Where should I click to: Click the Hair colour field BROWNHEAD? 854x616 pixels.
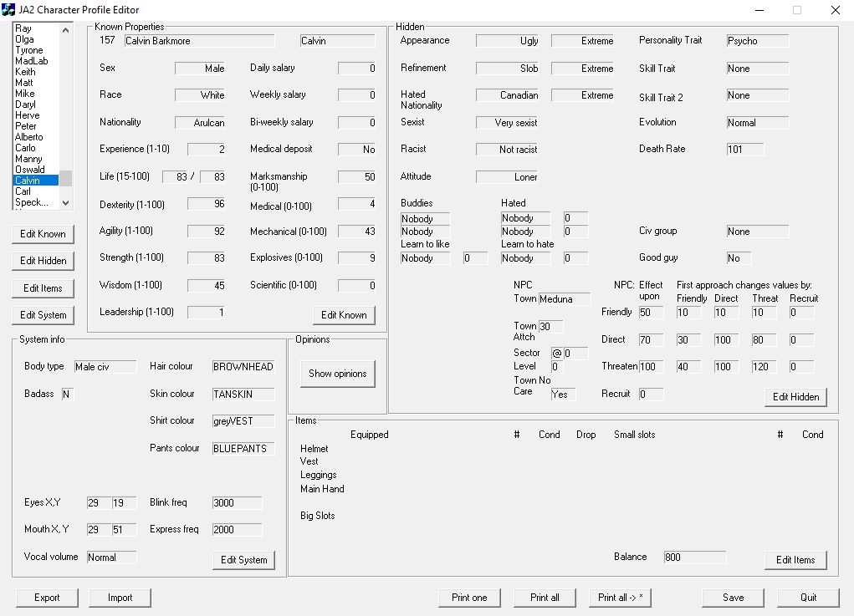243,367
